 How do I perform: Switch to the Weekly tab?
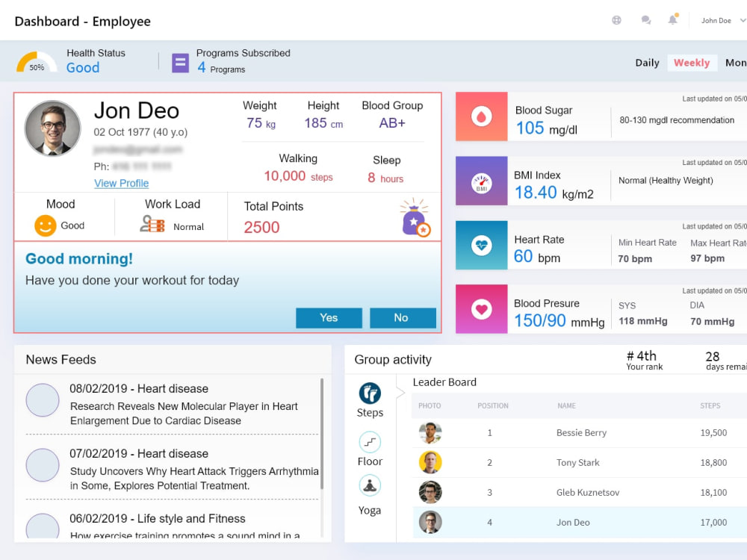pos(692,63)
